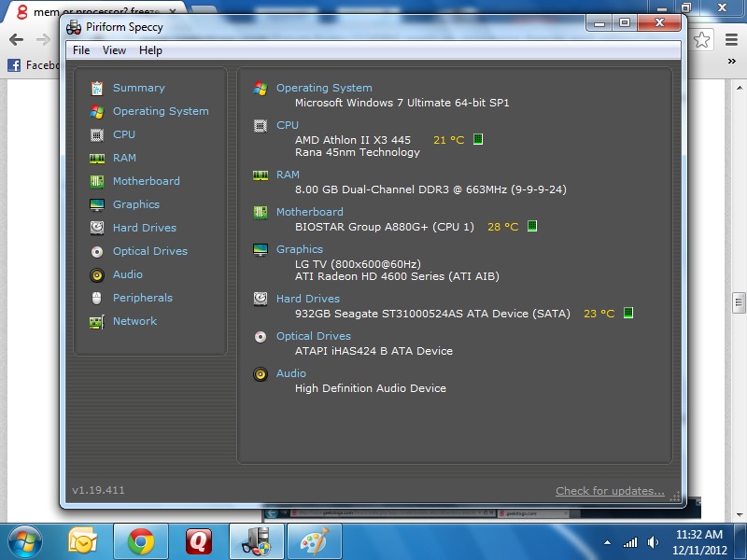This screenshot has height=560, width=747.
Task: Click the Graphics icon in summary panel
Action: [261, 249]
